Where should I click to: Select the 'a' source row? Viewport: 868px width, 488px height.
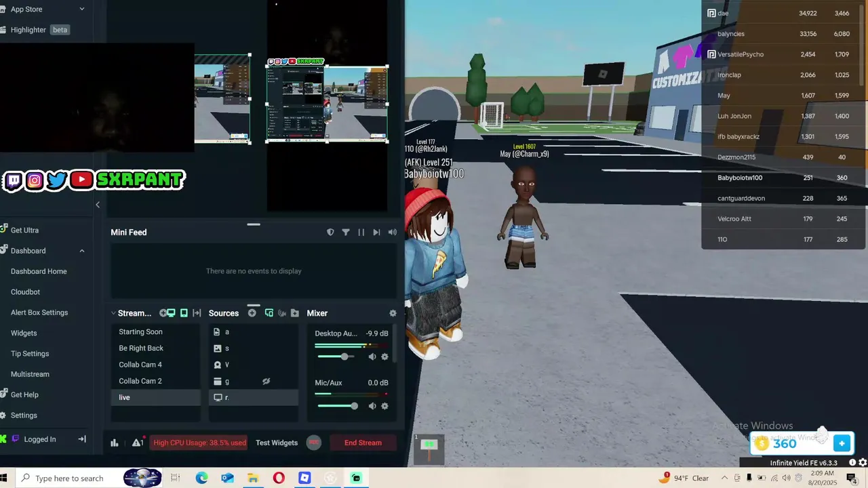(x=254, y=332)
